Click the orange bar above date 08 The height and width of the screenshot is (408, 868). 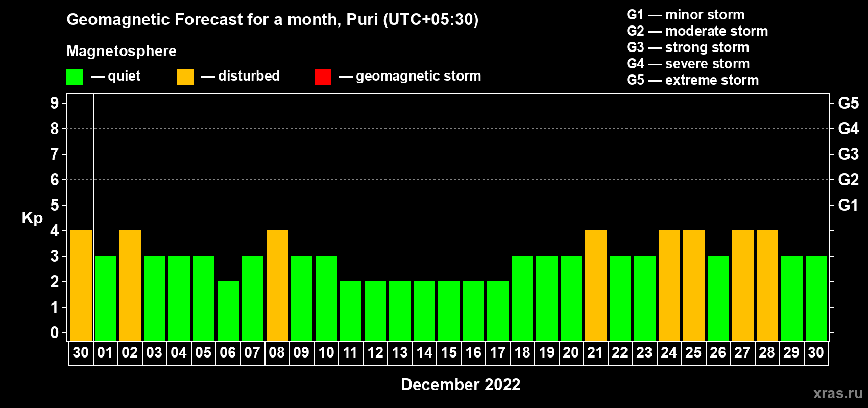click(x=277, y=286)
